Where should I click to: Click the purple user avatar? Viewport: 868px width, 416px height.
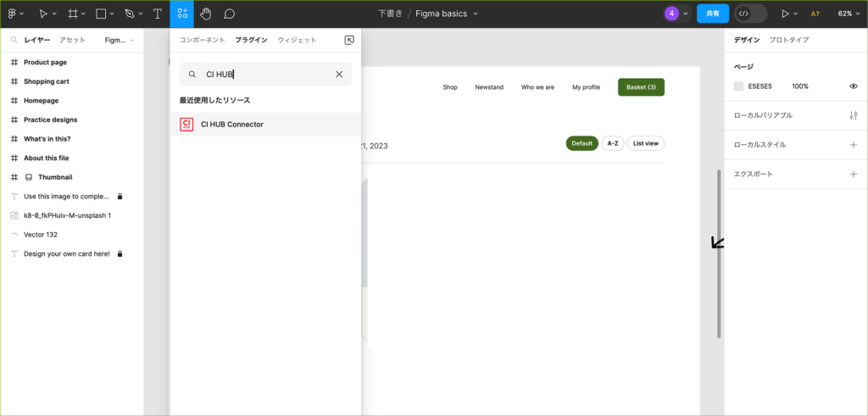(671, 14)
